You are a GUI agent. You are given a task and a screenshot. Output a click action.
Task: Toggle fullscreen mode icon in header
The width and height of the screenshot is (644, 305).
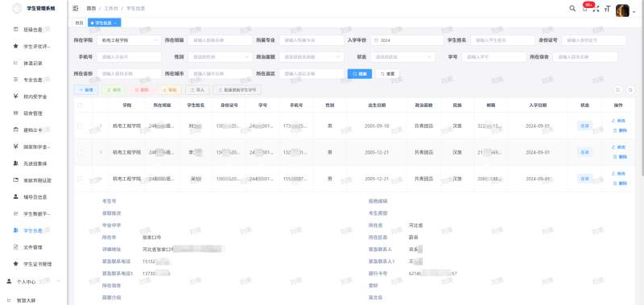point(597,9)
